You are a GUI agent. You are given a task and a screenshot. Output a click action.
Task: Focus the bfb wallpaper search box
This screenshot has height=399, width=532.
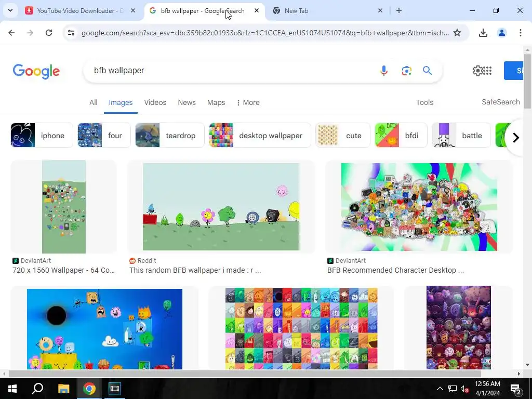point(231,71)
